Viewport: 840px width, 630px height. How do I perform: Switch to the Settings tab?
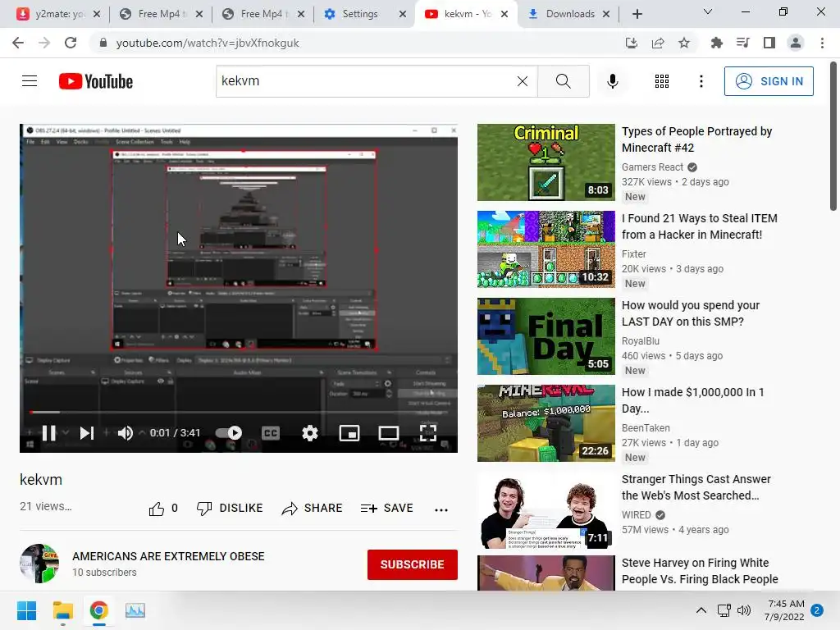(364, 14)
